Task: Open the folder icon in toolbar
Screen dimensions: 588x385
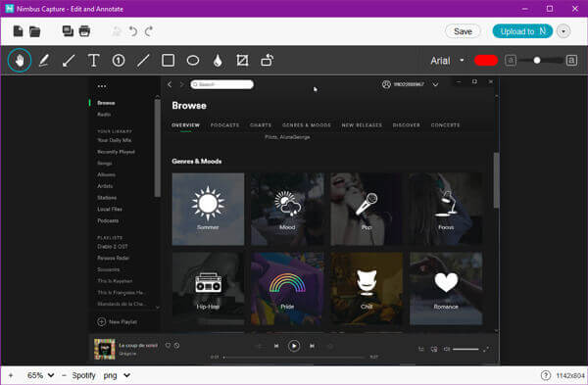Action: (x=35, y=31)
